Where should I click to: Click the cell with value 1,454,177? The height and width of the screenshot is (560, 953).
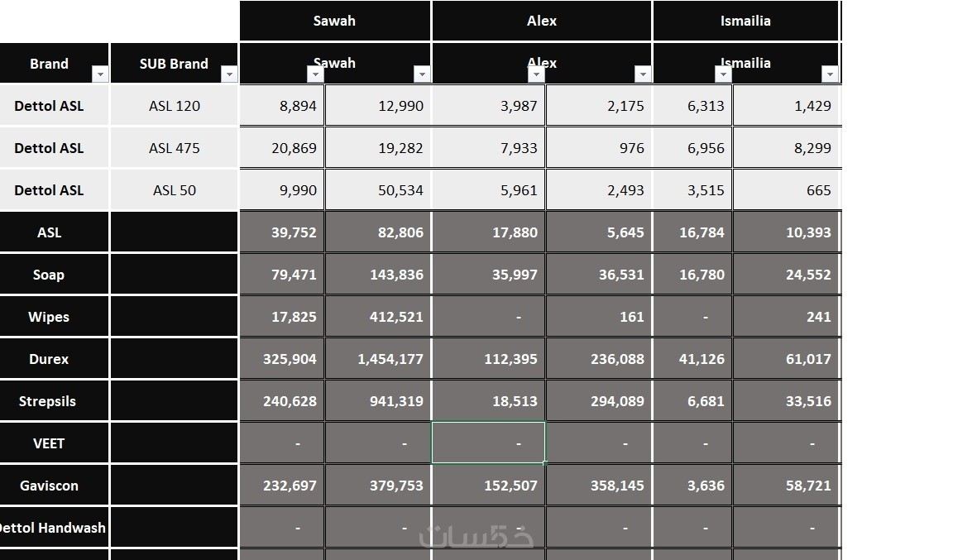click(378, 359)
